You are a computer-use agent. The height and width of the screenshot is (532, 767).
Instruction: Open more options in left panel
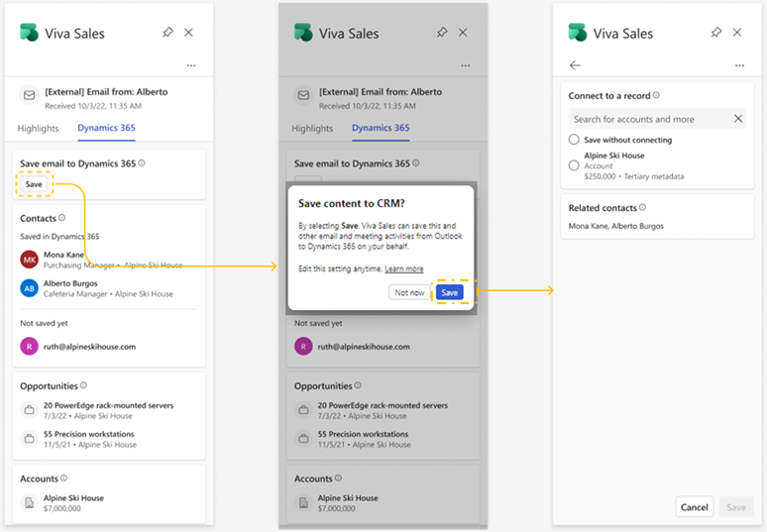191,65
